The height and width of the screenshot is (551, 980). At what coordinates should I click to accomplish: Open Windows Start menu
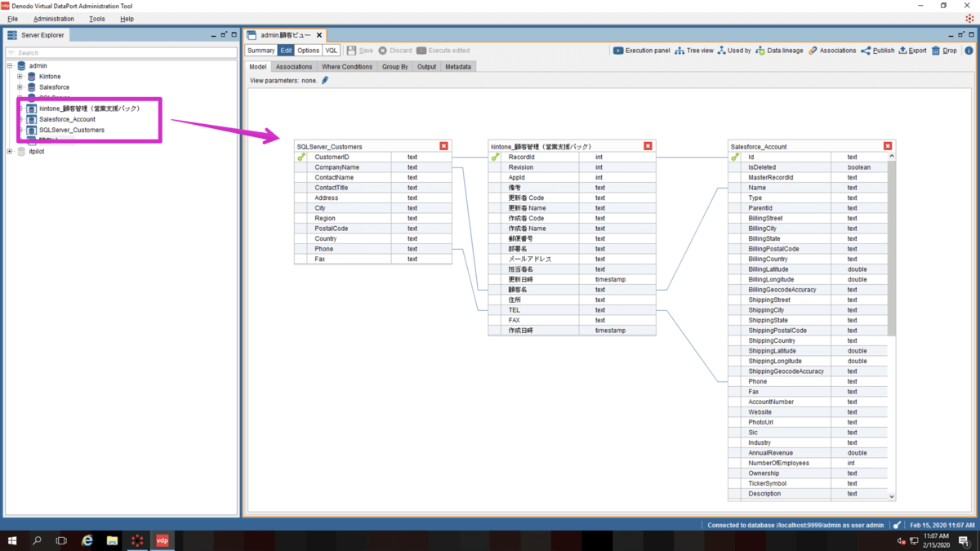click(12, 540)
